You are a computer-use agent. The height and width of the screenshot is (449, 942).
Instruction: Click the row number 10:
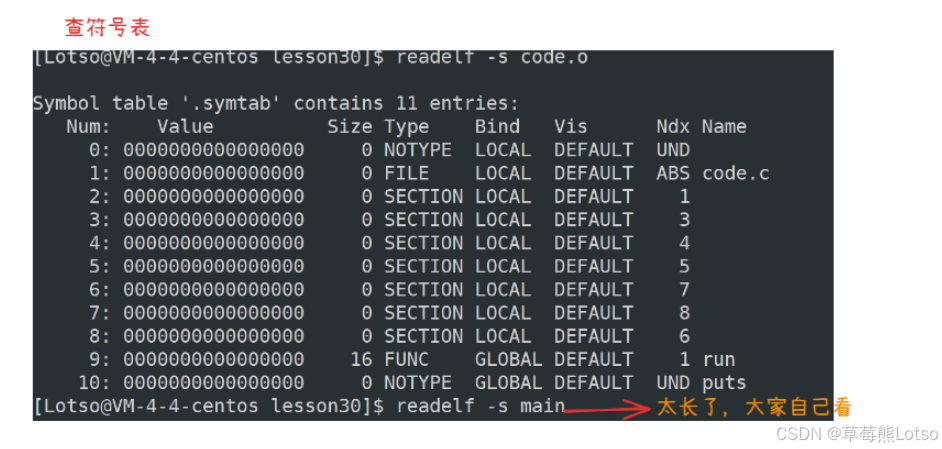94,383
